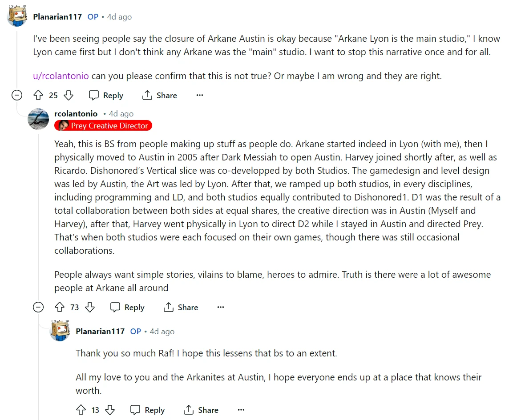509x420 pixels.
Task: Collapse rcolantonio's reply thread
Action: tap(38, 307)
